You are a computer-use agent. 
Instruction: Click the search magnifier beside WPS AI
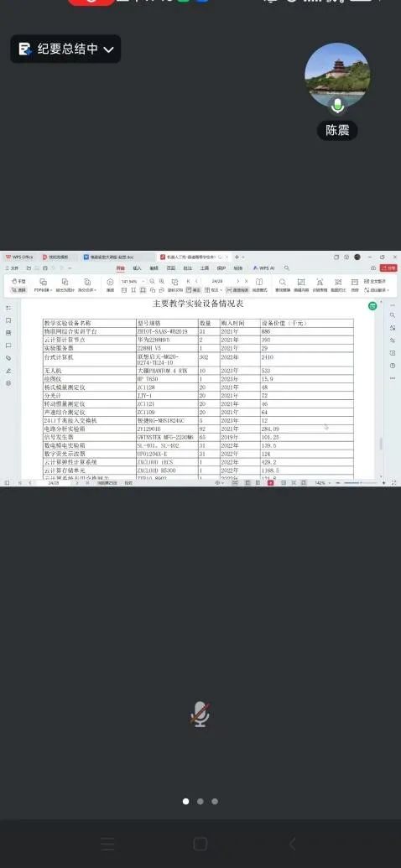click(x=286, y=268)
